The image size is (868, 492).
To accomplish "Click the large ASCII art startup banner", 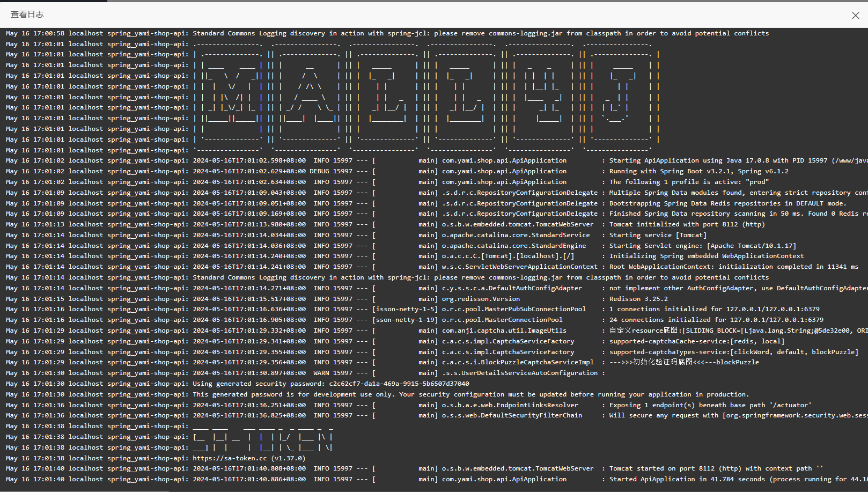I will pyautogui.click(x=426, y=97).
